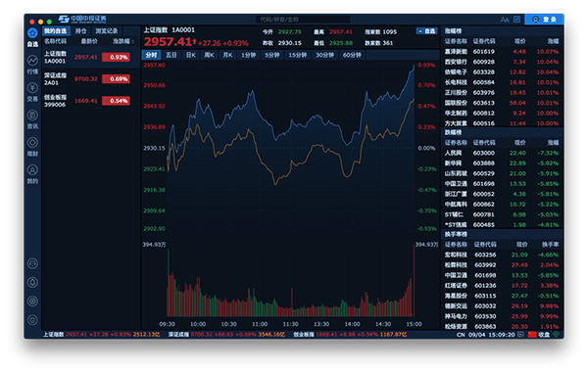Open stock 603115 in turnover list
The width and height of the screenshot is (588, 373).
pos(502,296)
